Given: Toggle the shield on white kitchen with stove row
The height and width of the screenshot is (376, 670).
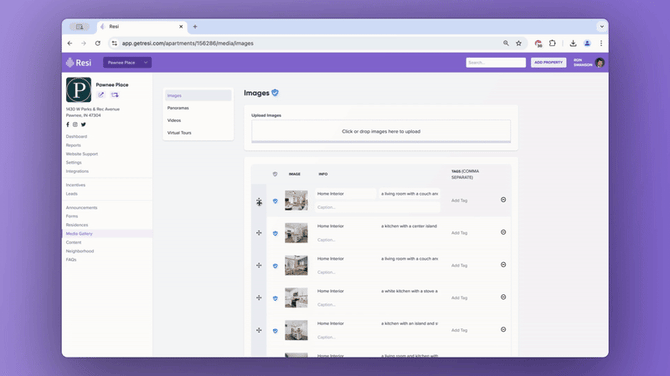Looking at the screenshot, I should [275, 298].
